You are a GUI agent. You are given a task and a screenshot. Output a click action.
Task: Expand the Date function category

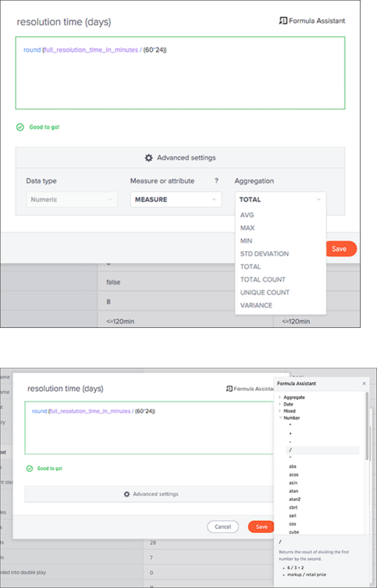280,404
